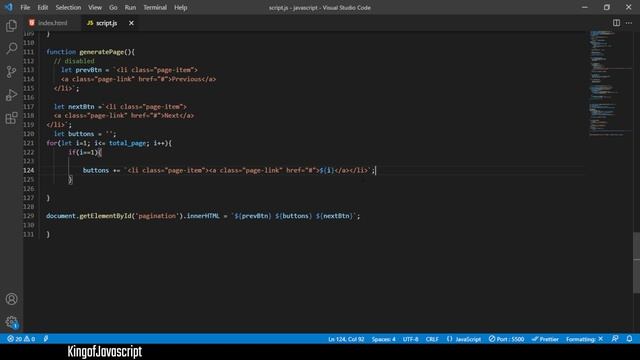Click the vertical editor scrollbar thumb
Image resolution: width=640 pixels, height=360 pixels.
coord(636,262)
